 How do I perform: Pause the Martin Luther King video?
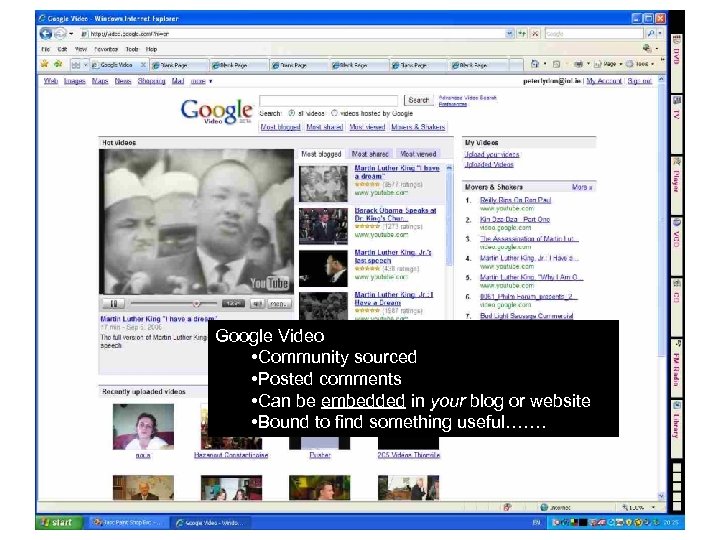pos(113,304)
